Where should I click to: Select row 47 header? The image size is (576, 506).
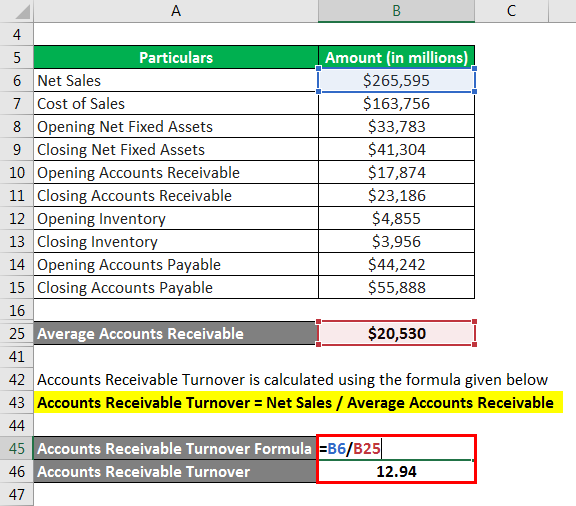[x=17, y=494]
